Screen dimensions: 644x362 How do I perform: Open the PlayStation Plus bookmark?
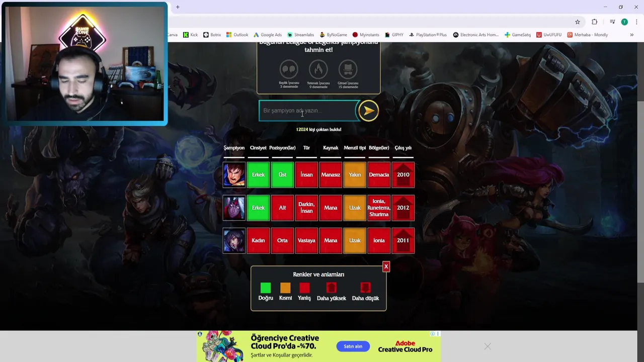coord(428,35)
